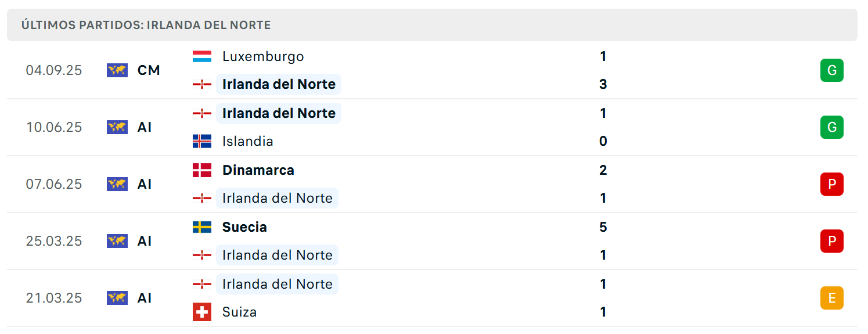Click world map icon for 21.03.25 match
The width and height of the screenshot is (868, 334).
pos(117,298)
